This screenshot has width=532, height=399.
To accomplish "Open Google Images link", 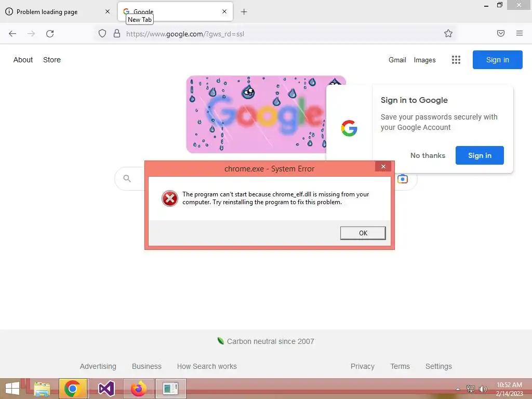I will (x=424, y=60).
